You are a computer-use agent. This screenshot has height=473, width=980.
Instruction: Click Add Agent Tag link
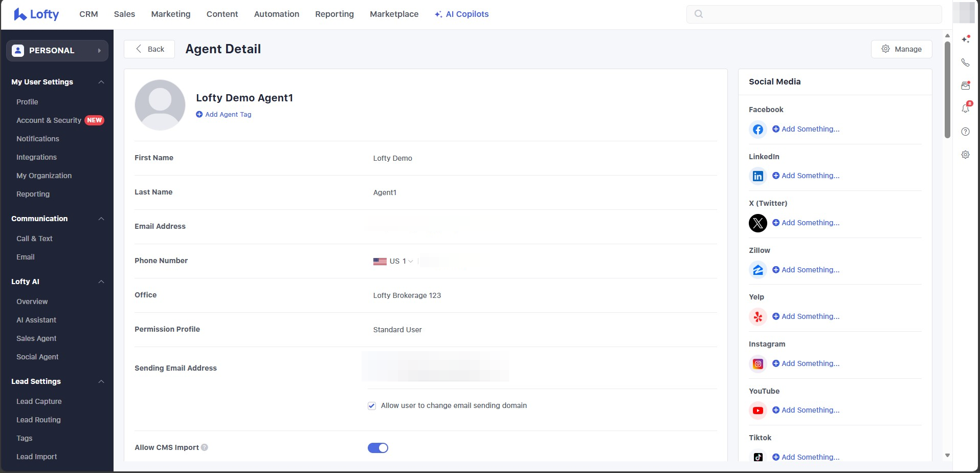224,115
